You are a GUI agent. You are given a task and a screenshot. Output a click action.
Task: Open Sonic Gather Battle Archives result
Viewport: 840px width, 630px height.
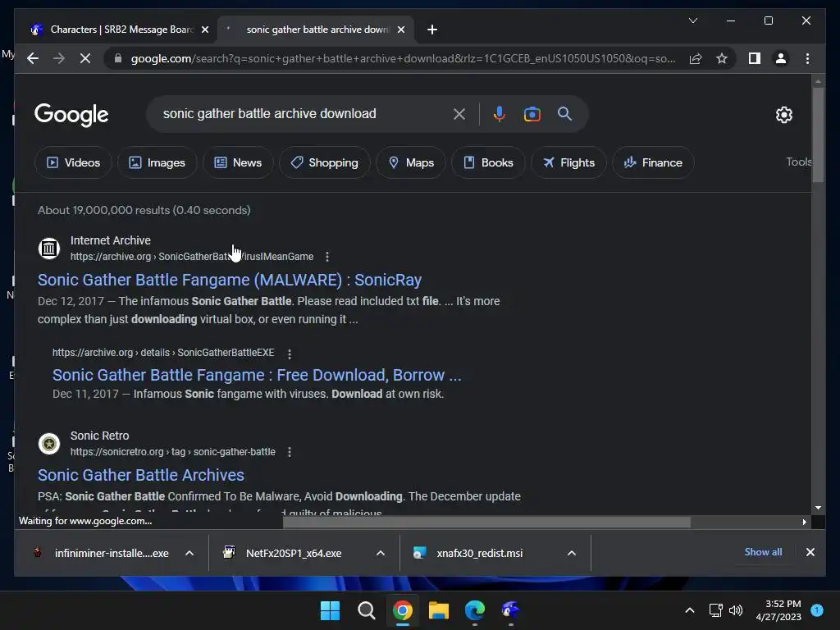coord(141,475)
